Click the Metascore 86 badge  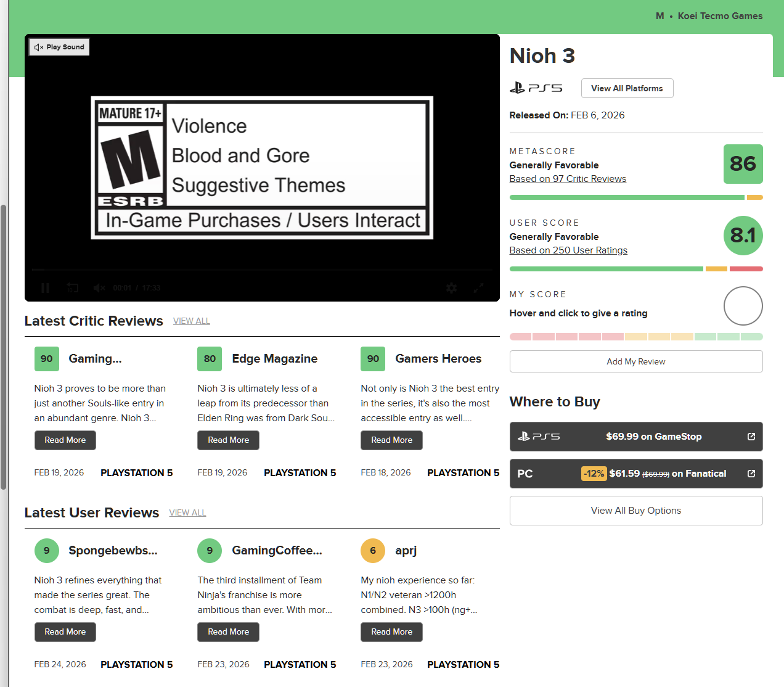pyautogui.click(x=743, y=164)
